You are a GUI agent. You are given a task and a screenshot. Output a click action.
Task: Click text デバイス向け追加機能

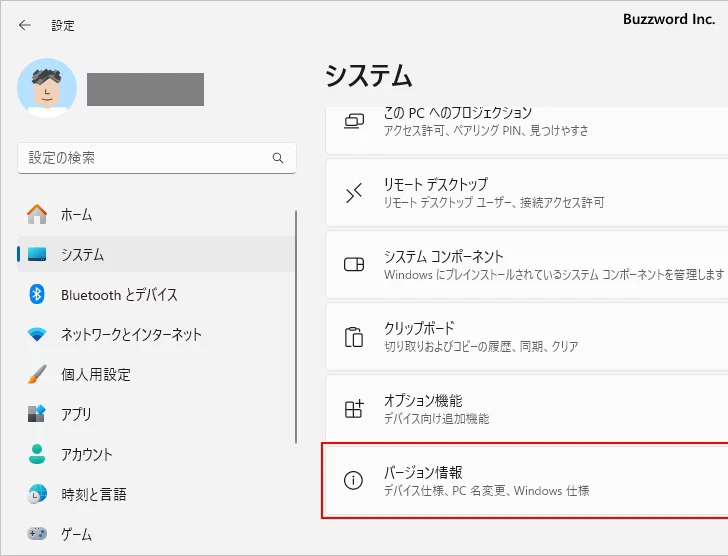436,419
